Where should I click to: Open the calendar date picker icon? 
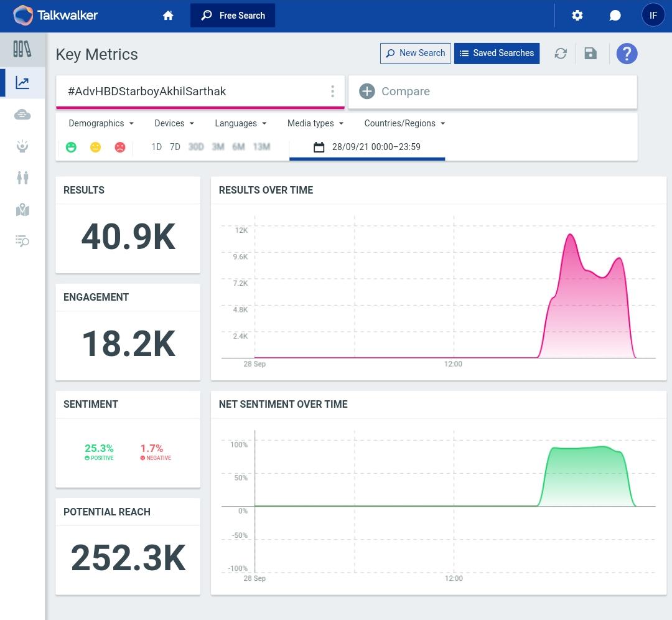point(319,147)
